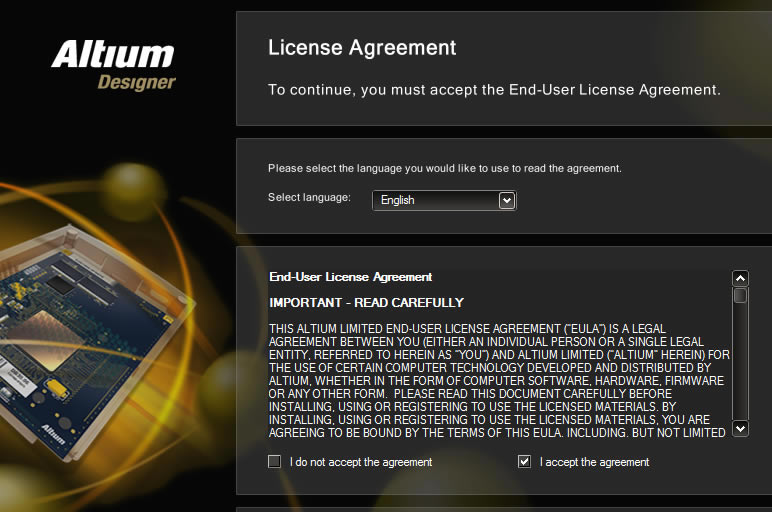The width and height of the screenshot is (772, 512).
Task: Click the scroll down arrow of the EULA
Action: (740, 428)
